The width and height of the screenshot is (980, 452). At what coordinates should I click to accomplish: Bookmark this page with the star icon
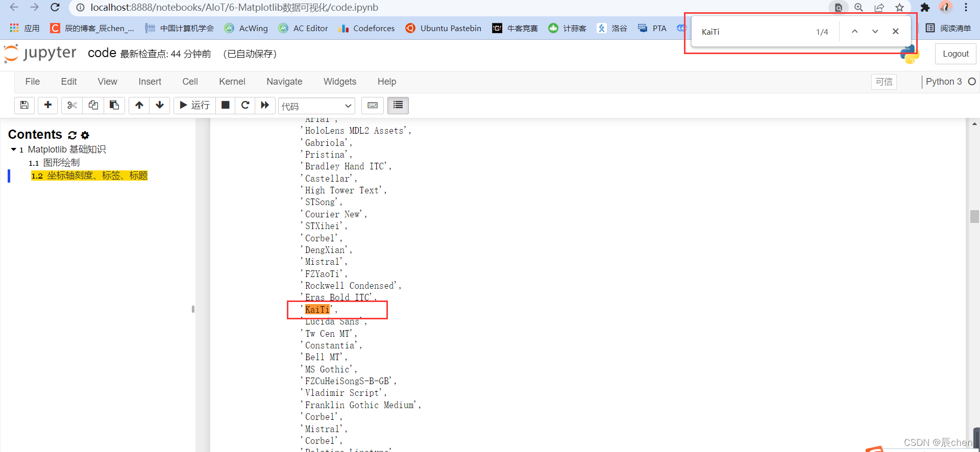(x=900, y=7)
